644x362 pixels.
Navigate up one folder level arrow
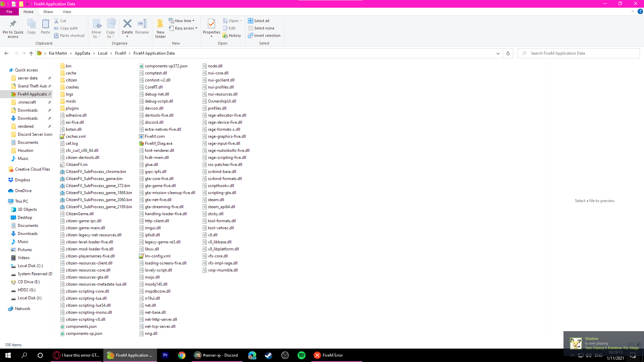(x=31, y=53)
